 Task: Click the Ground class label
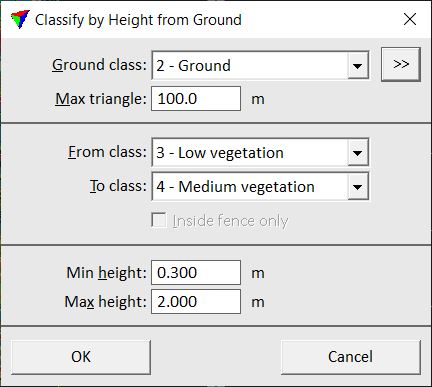tap(99, 65)
